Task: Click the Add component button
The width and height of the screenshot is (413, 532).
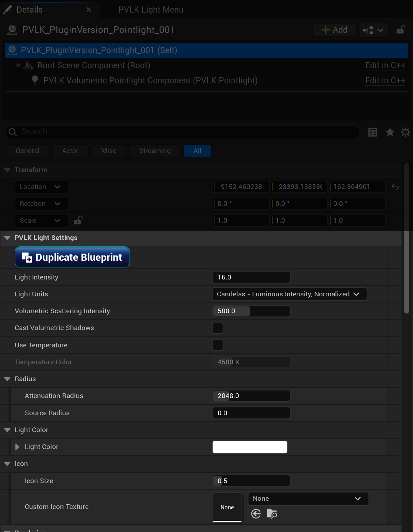Action: pyautogui.click(x=334, y=30)
